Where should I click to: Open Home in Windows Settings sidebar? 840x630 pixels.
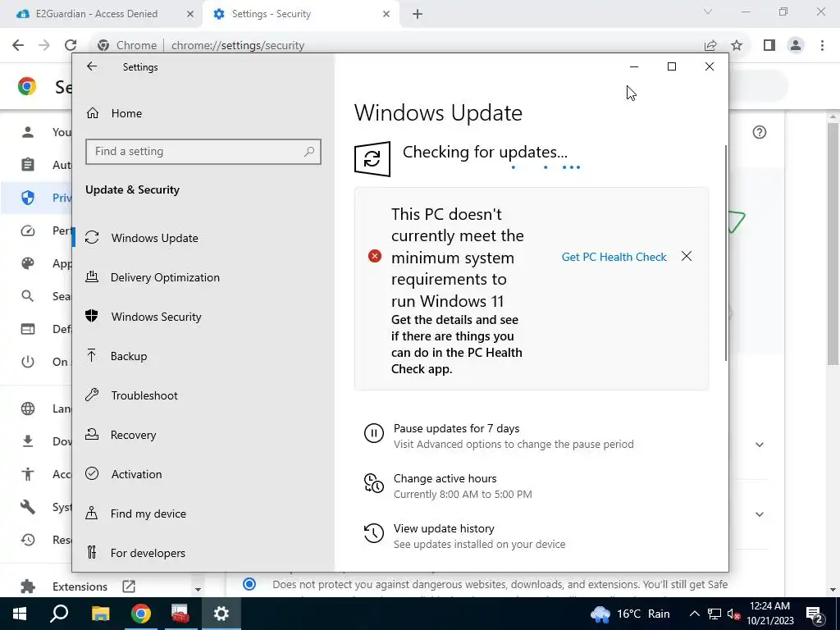[126, 113]
